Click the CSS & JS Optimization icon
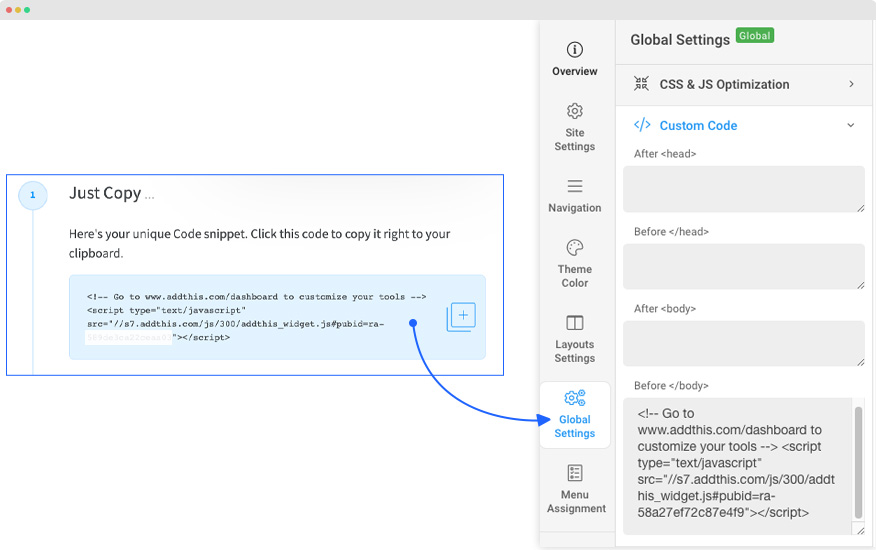Screen dimensions: 876x550 coord(641,84)
